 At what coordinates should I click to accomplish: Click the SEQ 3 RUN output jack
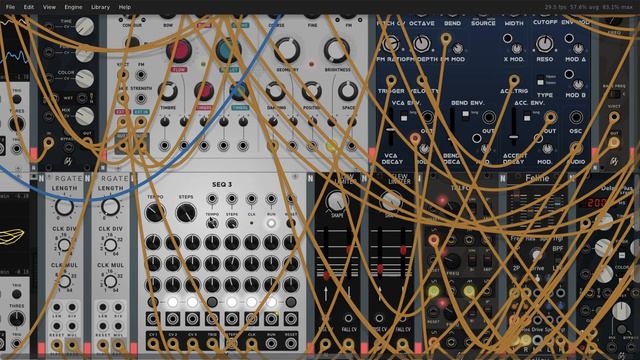(271, 343)
